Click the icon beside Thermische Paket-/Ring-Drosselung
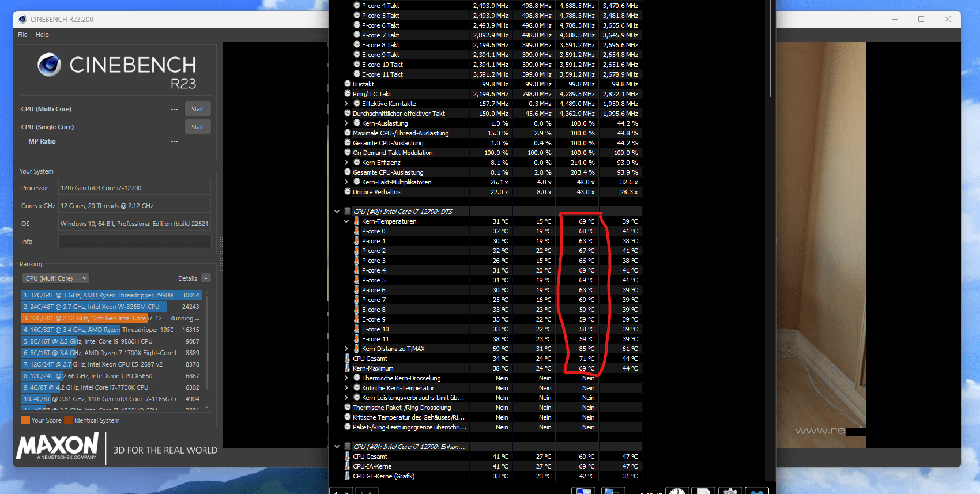This screenshot has height=494, width=980. click(x=348, y=407)
